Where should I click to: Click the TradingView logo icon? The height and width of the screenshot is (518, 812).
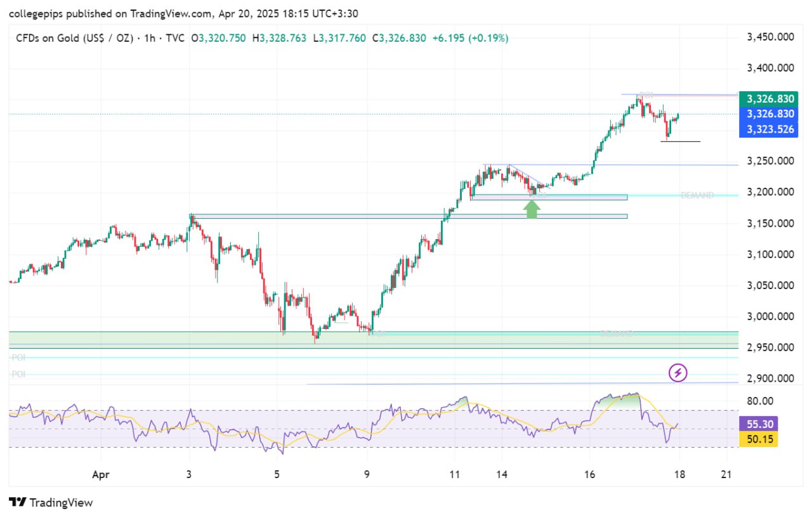coord(18,503)
